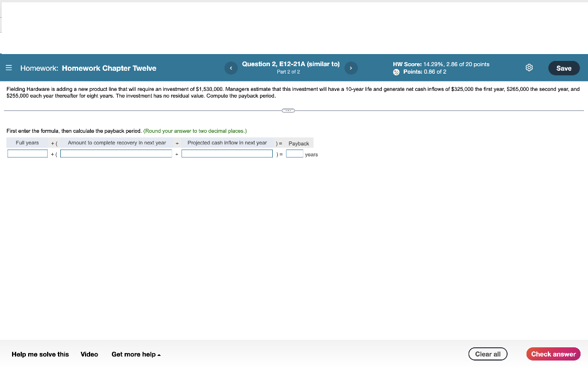Click the 'Question 2, E12-21A (similar to)' heading
The width and height of the screenshot is (588, 368).
tap(291, 64)
